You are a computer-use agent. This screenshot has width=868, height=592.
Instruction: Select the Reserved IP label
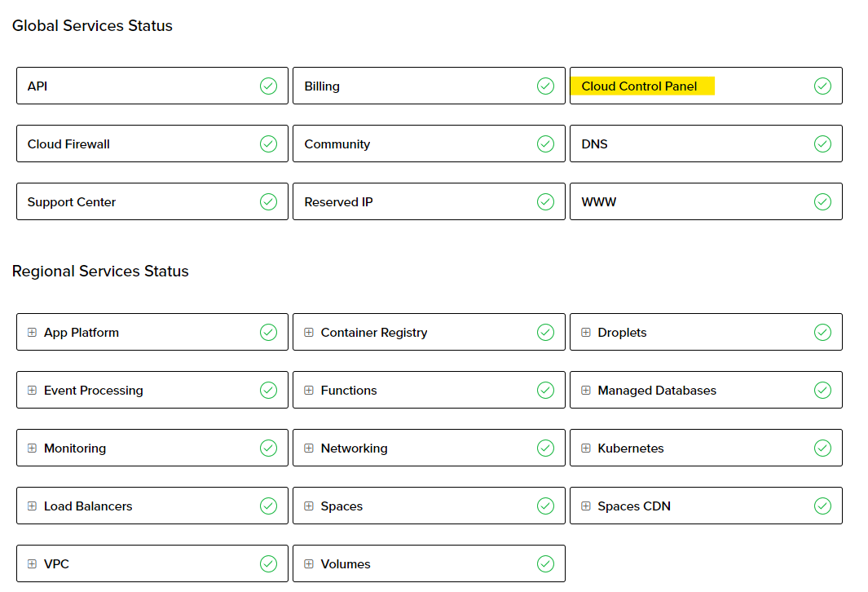pos(339,202)
